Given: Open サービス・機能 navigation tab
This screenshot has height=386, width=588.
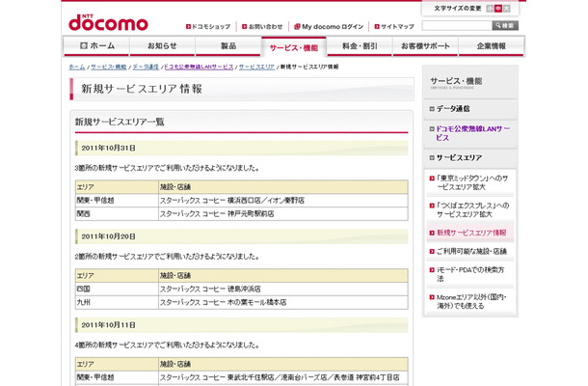Looking at the screenshot, I should point(294,47).
